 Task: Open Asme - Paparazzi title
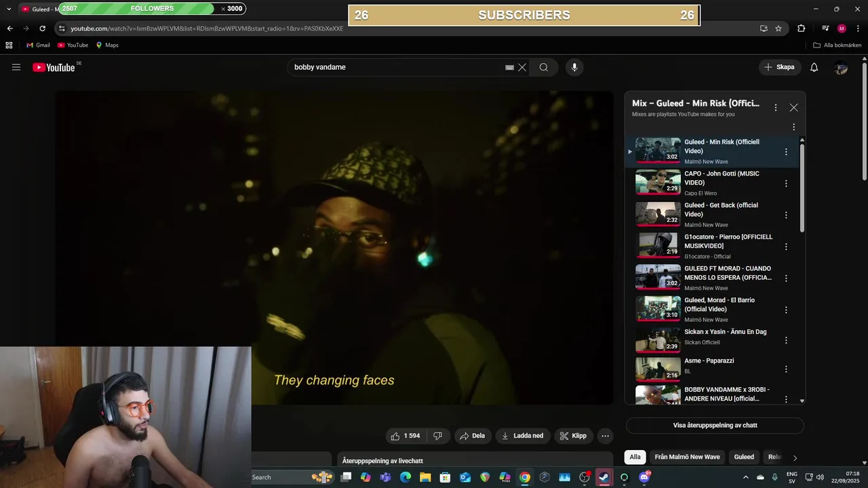click(709, 361)
